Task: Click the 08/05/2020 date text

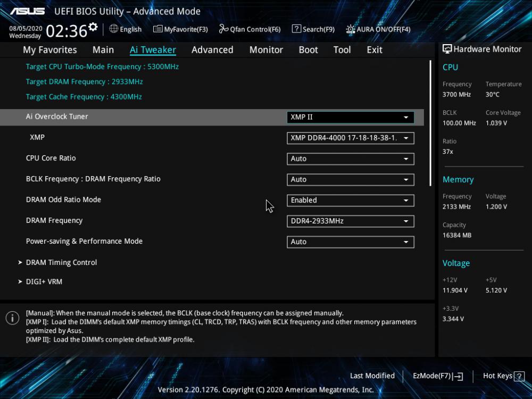Action: (x=26, y=29)
